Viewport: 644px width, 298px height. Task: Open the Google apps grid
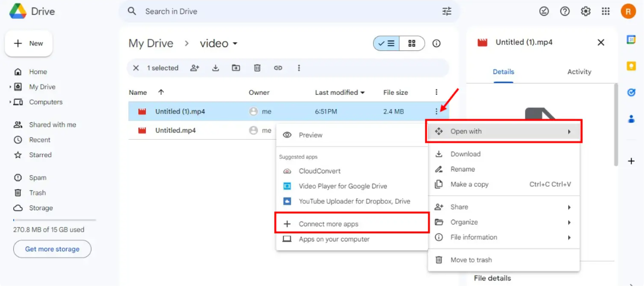coord(606,12)
